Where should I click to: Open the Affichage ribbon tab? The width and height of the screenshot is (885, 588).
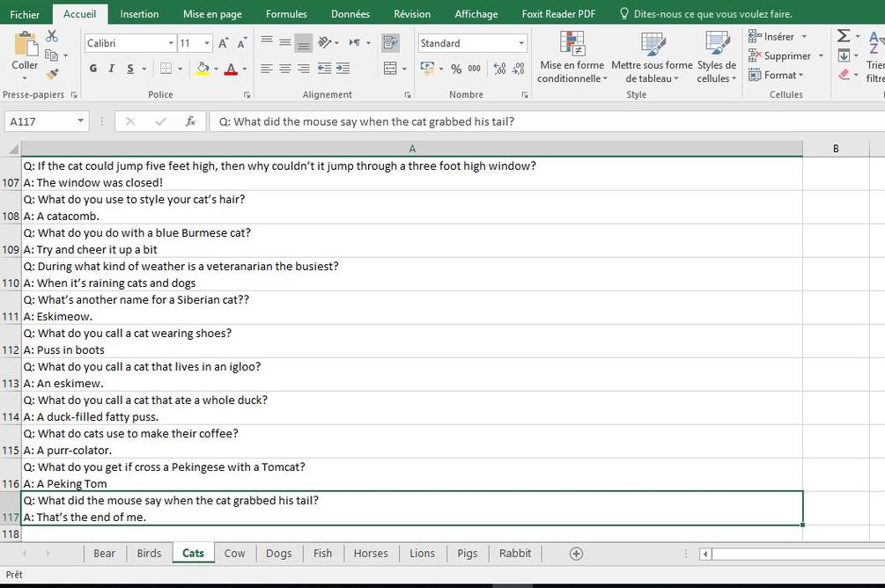point(476,14)
